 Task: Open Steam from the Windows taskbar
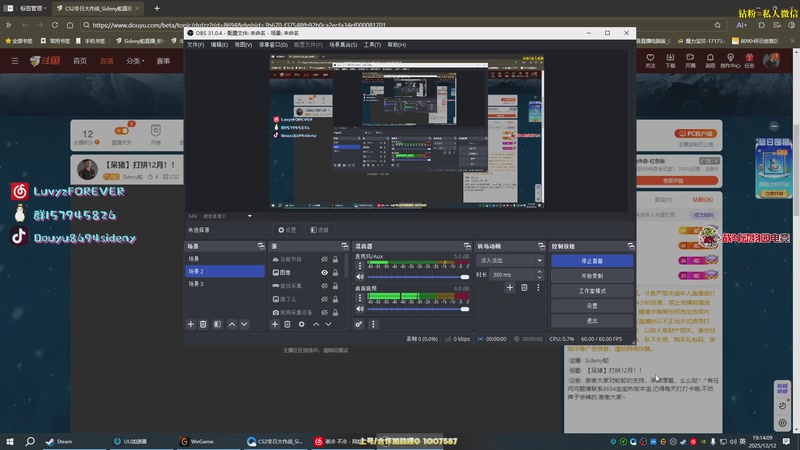click(60, 441)
